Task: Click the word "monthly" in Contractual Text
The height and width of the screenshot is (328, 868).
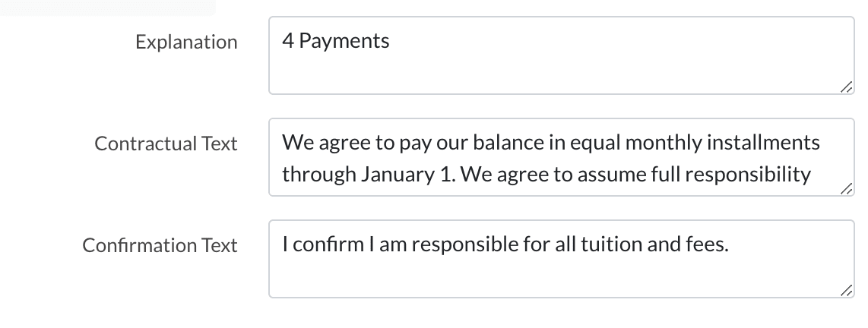Action: [x=673, y=142]
